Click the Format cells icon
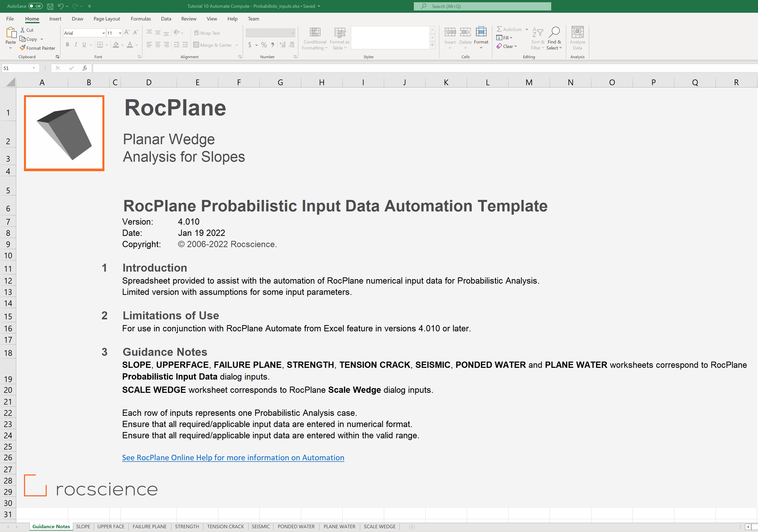 481,32
